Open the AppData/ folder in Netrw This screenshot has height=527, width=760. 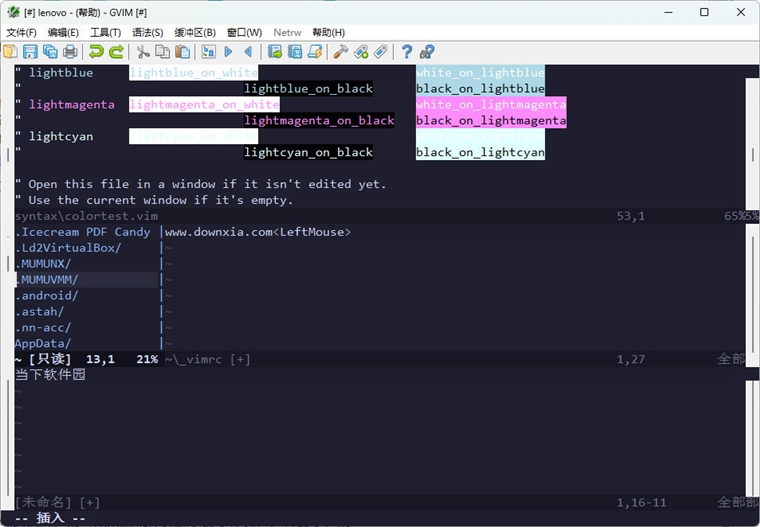43,343
